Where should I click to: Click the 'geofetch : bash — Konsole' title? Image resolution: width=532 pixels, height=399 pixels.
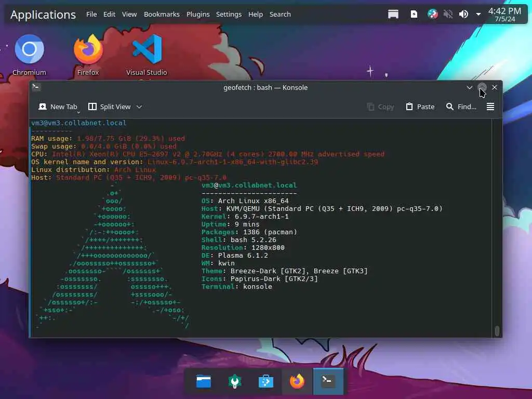(x=265, y=87)
